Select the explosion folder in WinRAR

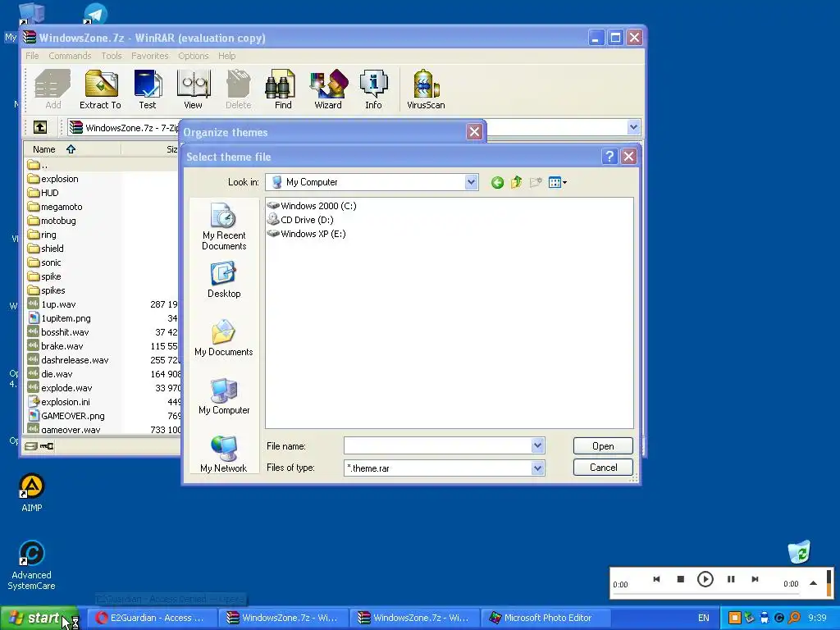[x=53, y=179]
